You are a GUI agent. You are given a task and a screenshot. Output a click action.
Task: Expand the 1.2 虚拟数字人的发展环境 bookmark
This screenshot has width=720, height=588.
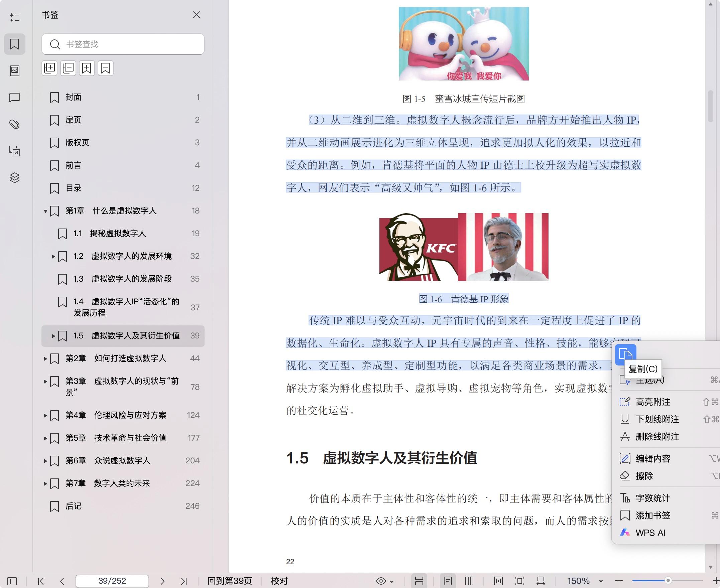[x=53, y=256]
